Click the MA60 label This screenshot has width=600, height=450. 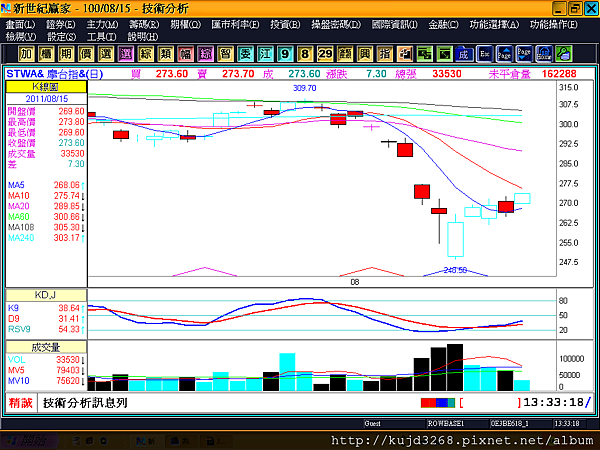coord(19,217)
